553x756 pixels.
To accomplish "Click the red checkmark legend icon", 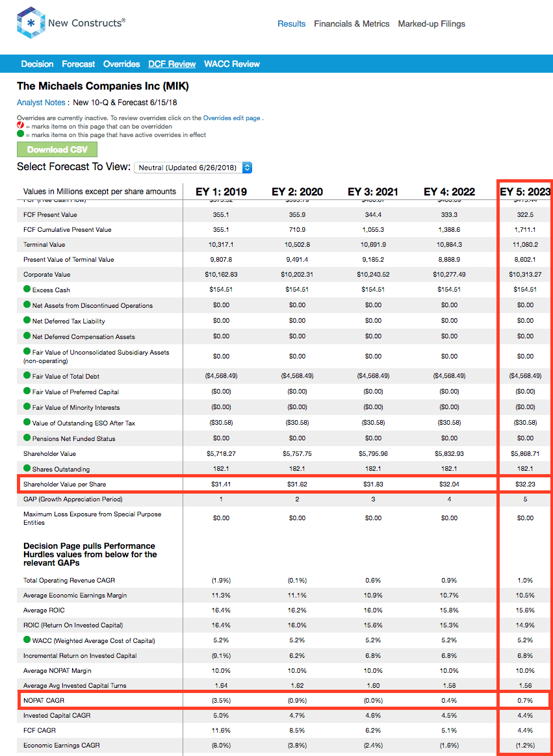I will [20, 126].
